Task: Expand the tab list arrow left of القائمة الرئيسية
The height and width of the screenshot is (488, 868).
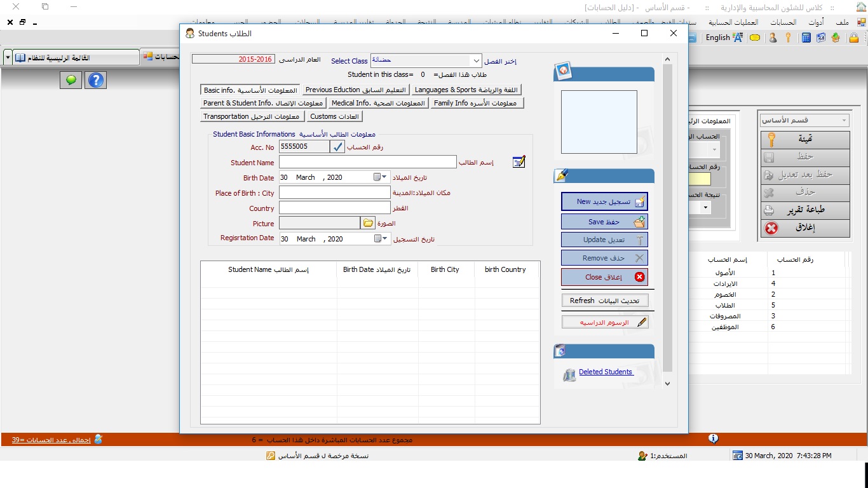Action: (8, 58)
